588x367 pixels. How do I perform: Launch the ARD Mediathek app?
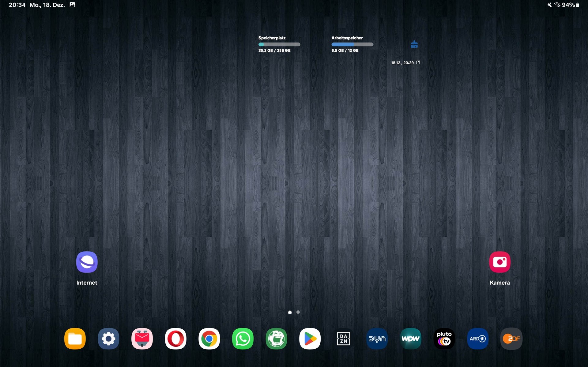tap(477, 339)
